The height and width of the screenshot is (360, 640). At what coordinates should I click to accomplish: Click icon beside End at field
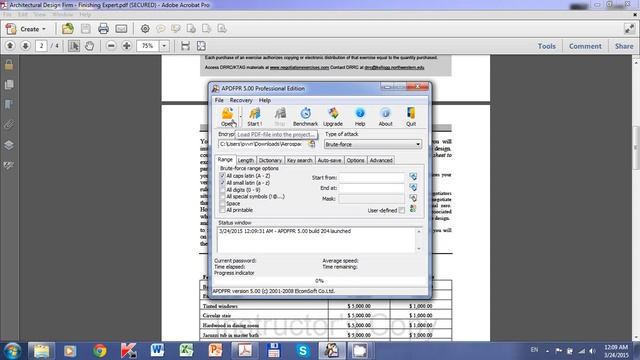coord(413,187)
